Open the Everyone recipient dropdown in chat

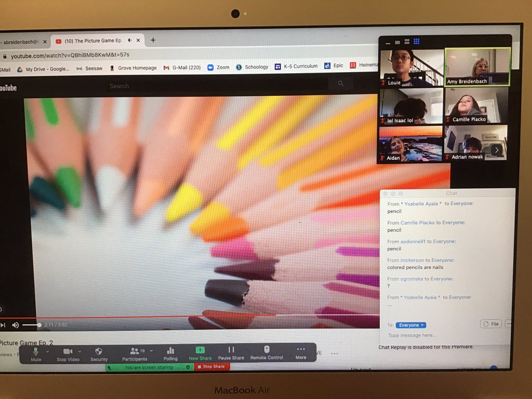pyautogui.click(x=411, y=325)
